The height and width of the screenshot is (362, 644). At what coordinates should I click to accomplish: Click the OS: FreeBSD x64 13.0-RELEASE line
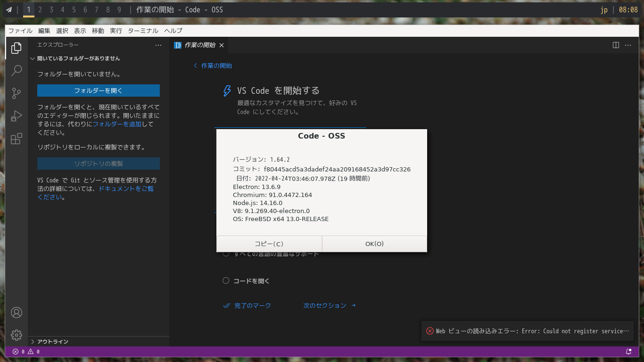pyautogui.click(x=281, y=219)
